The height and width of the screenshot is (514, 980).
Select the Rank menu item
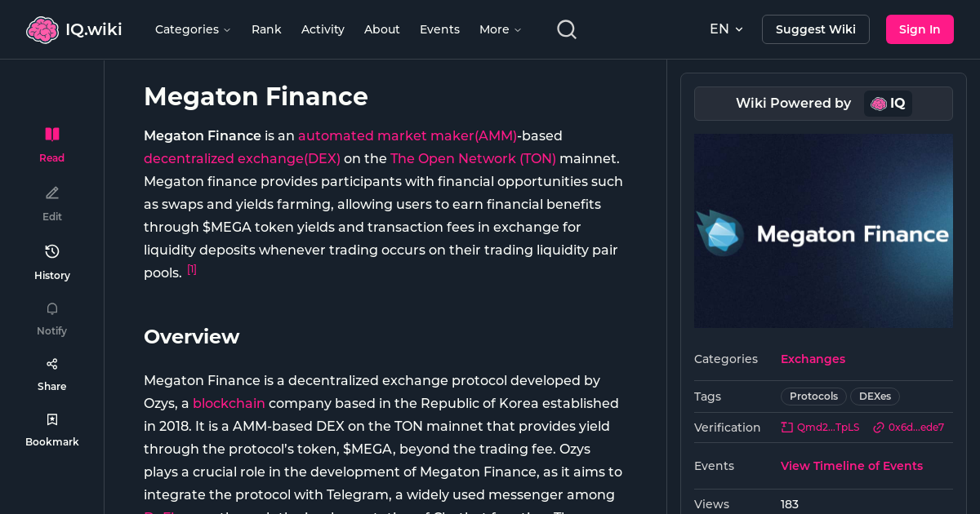tap(266, 29)
